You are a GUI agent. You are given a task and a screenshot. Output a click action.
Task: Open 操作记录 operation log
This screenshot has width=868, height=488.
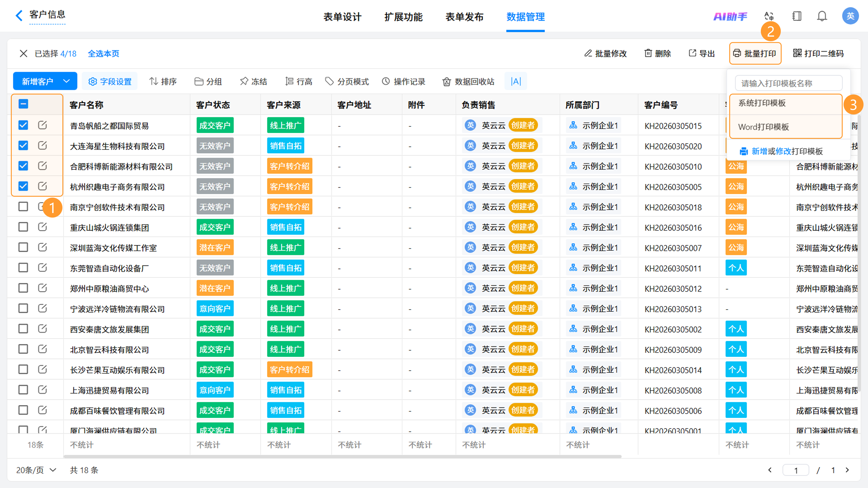pos(403,82)
